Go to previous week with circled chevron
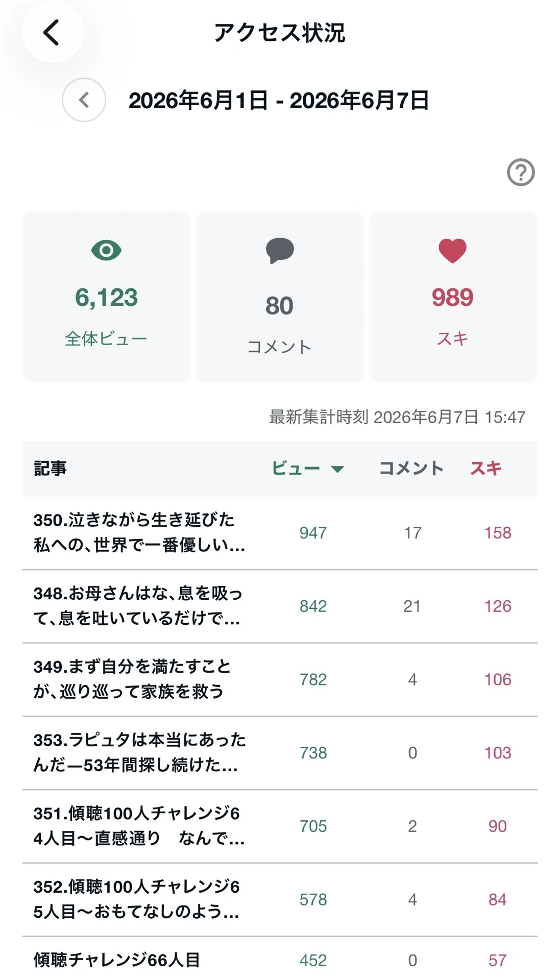 (x=84, y=100)
